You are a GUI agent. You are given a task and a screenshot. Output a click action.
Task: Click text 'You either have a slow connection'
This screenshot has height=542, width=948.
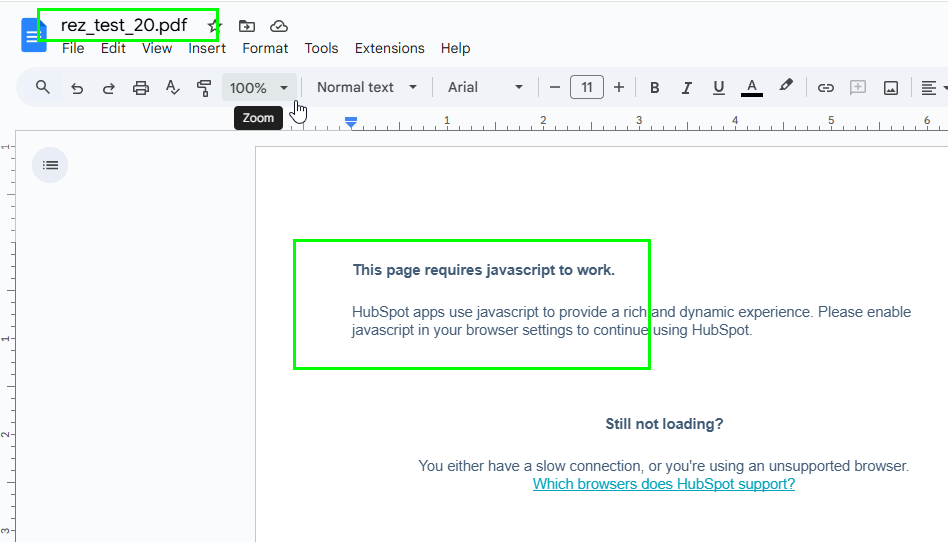530,466
